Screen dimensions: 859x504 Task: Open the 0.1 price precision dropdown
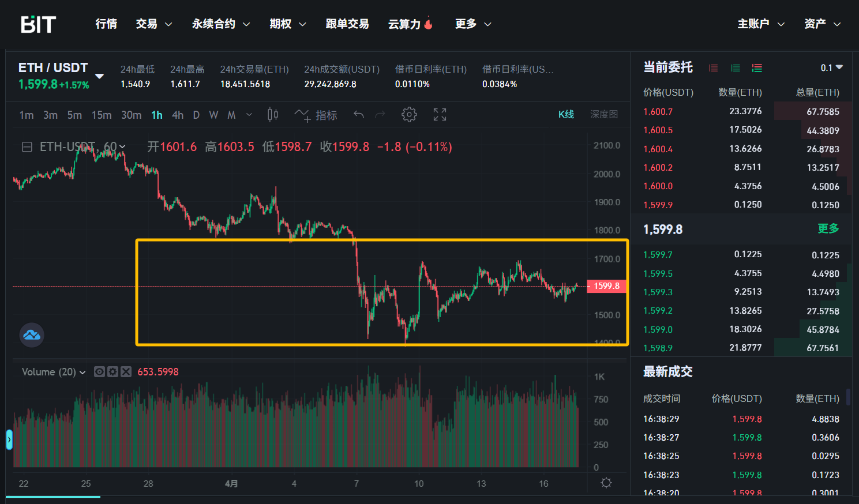click(831, 68)
